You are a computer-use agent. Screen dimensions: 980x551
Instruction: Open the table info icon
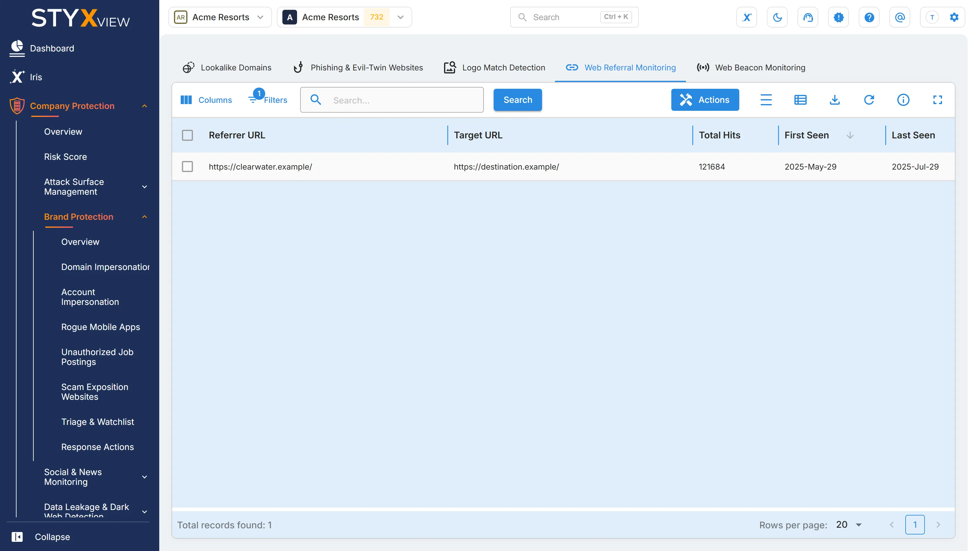903,100
